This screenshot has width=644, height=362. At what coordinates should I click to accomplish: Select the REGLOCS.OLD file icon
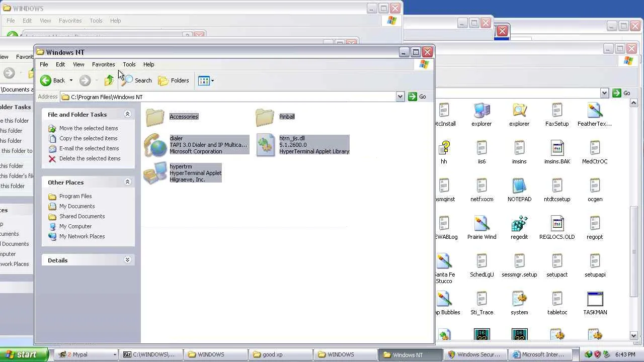click(x=557, y=224)
